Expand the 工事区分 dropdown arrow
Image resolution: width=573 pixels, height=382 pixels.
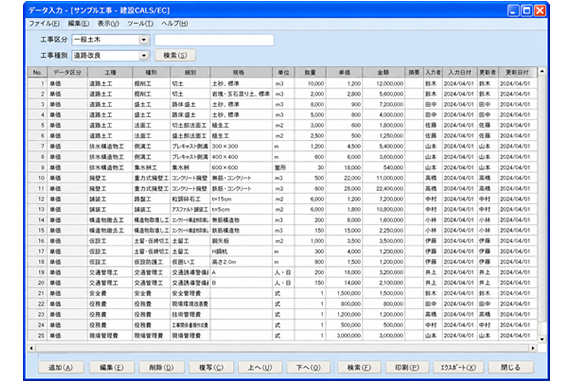144,40
